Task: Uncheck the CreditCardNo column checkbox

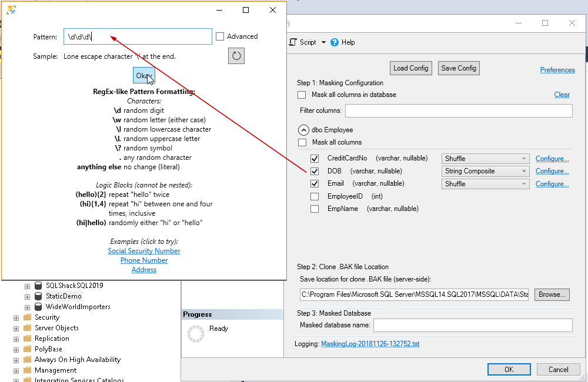Action: coord(315,159)
